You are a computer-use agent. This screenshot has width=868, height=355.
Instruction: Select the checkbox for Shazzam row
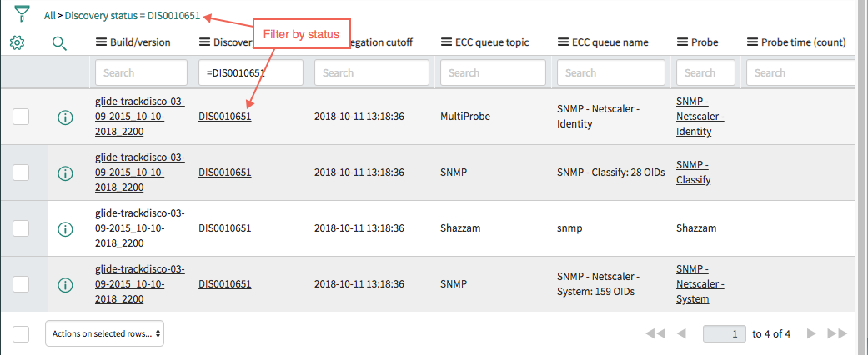tap(21, 227)
